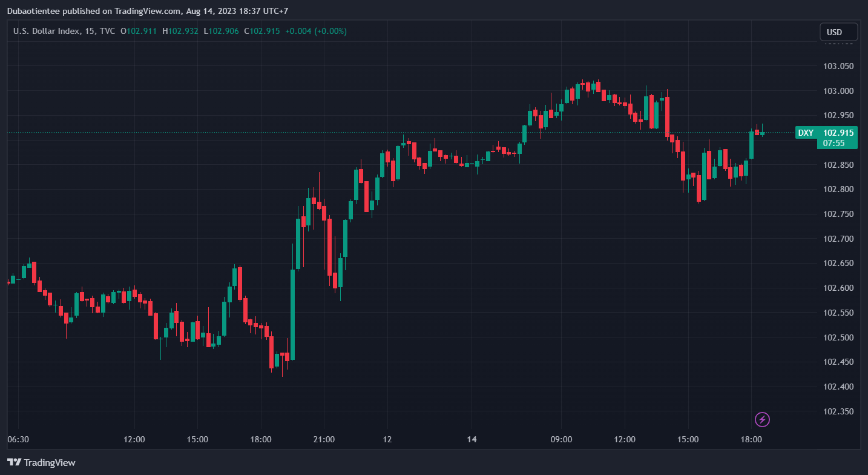Select the 09:00 time axis label
This screenshot has height=475, width=868.
[x=561, y=439]
